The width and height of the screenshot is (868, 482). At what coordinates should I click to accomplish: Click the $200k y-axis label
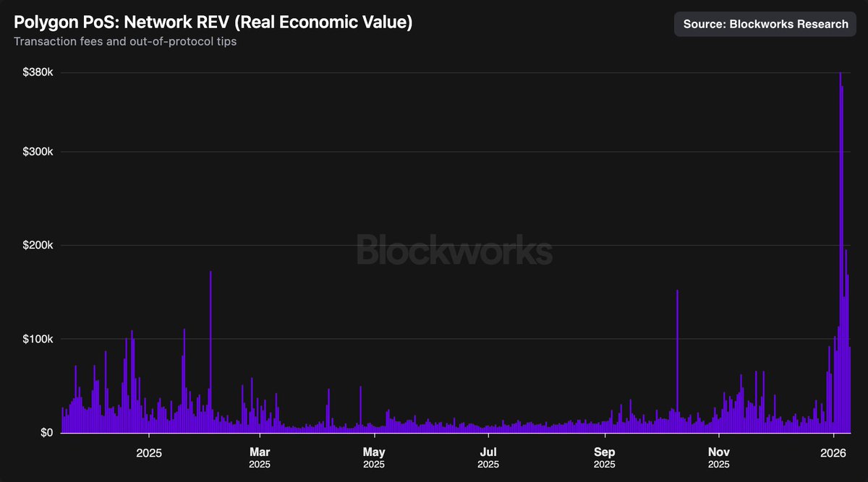pyautogui.click(x=37, y=246)
